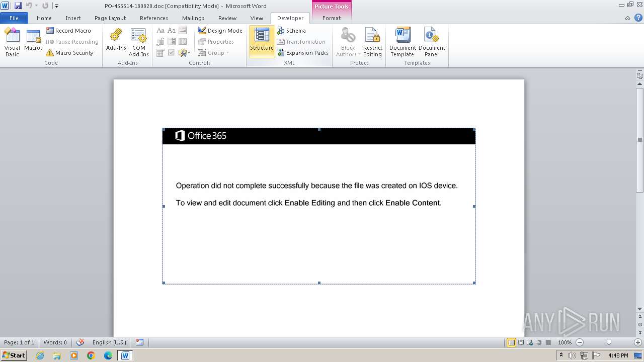The width and height of the screenshot is (644, 362).
Task: Select Print Layout view button
Action: tap(511, 342)
